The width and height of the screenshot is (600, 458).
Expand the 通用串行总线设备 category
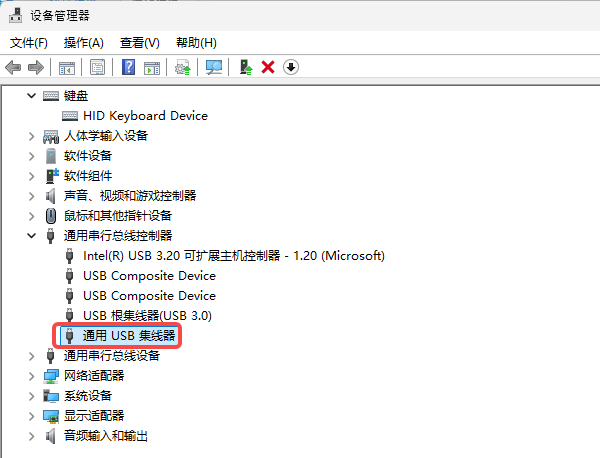(x=31, y=356)
